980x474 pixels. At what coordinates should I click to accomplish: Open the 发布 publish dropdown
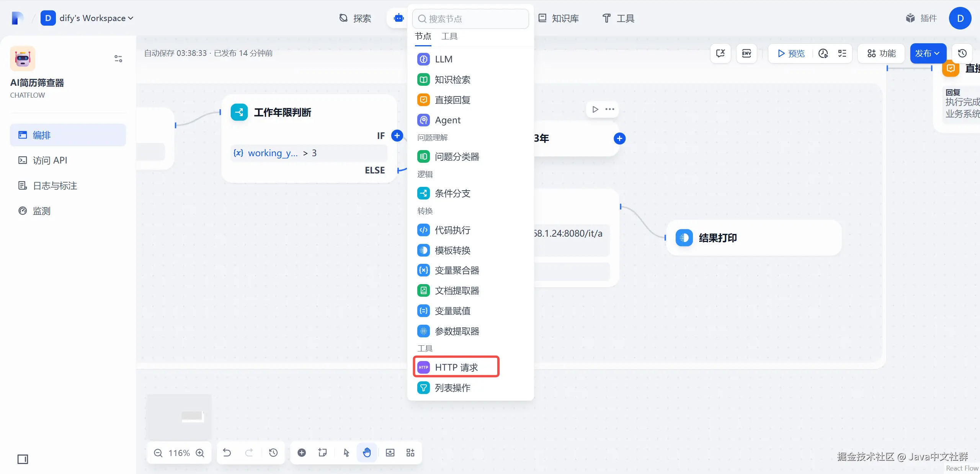[x=928, y=53]
